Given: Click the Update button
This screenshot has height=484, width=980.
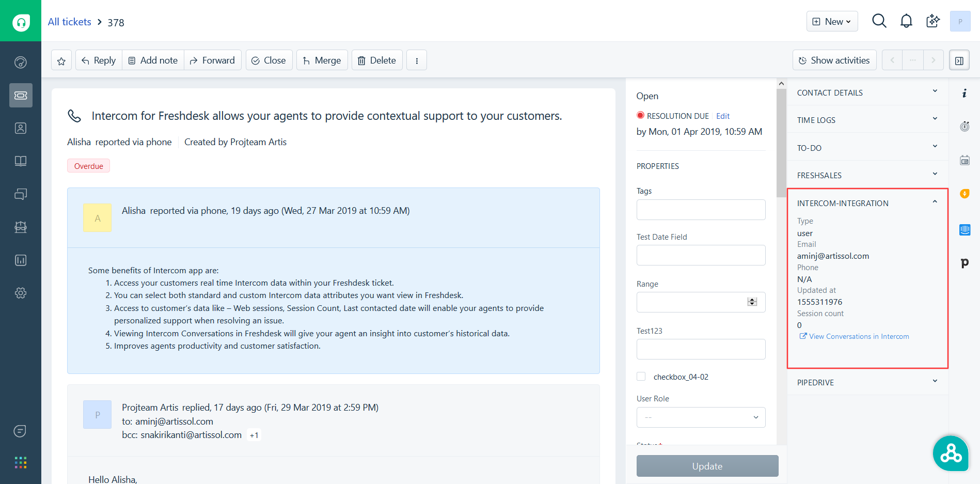Looking at the screenshot, I should 707,466.
